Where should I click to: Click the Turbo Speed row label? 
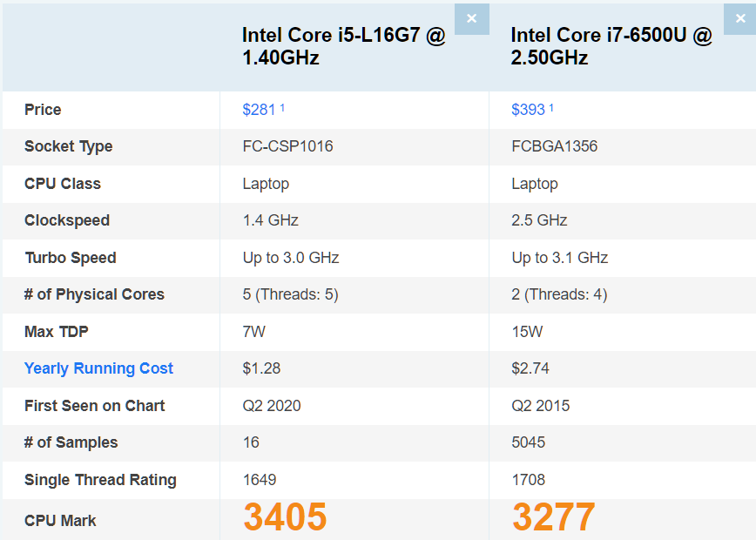coord(71,258)
